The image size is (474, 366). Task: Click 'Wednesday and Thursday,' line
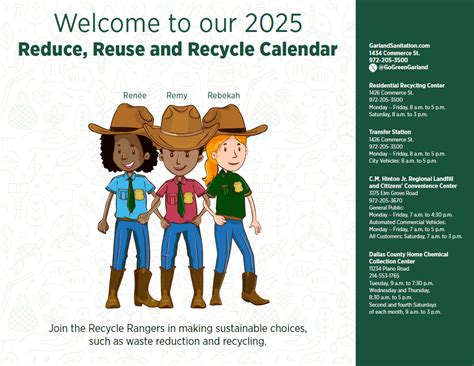pyautogui.click(x=399, y=290)
